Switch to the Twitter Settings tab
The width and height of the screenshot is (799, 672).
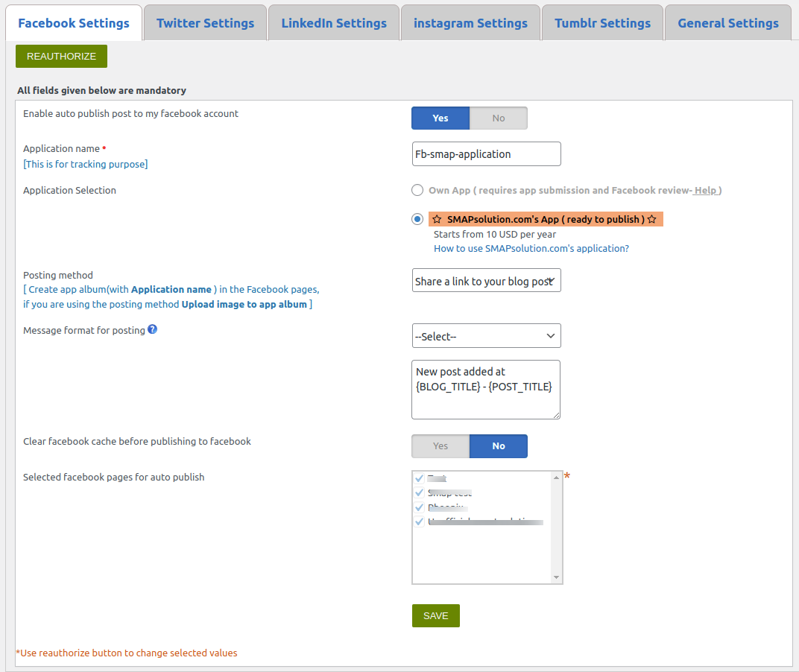pos(206,23)
